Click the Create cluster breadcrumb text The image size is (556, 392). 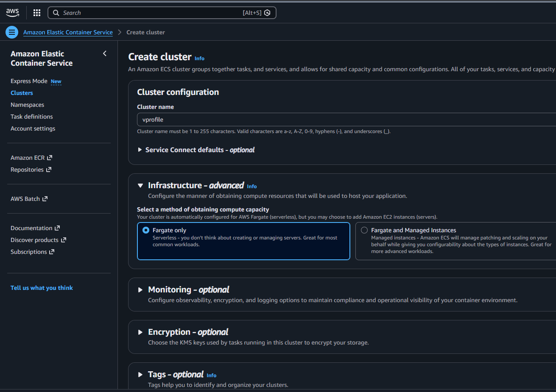click(145, 32)
